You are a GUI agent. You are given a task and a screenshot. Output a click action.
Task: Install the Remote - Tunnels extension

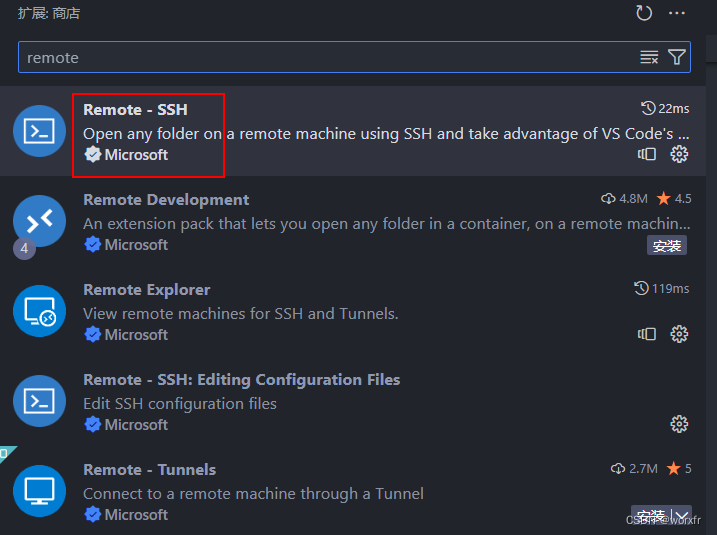pos(651,516)
